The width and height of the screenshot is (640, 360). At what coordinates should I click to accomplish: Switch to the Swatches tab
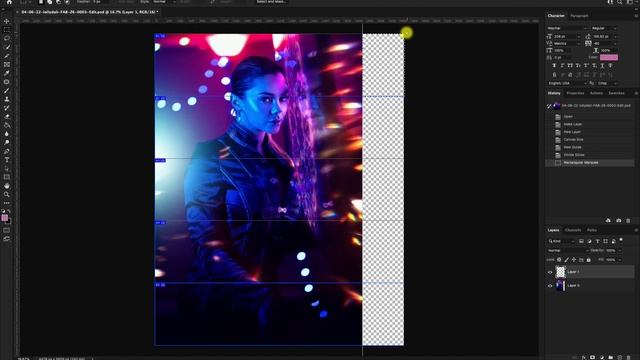point(616,93)
